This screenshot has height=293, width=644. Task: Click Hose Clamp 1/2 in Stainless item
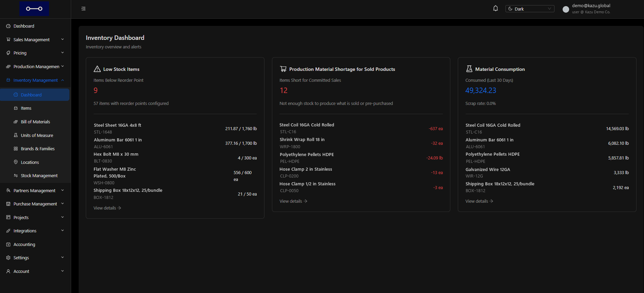[307, 184]
